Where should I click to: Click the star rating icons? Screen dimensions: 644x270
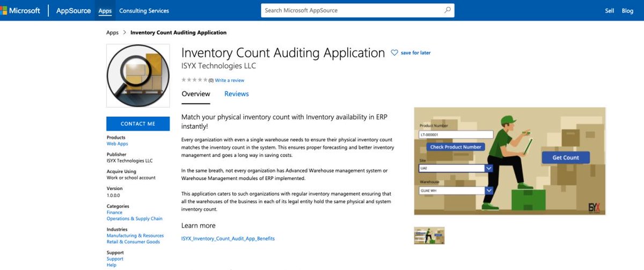pos(194,80)
